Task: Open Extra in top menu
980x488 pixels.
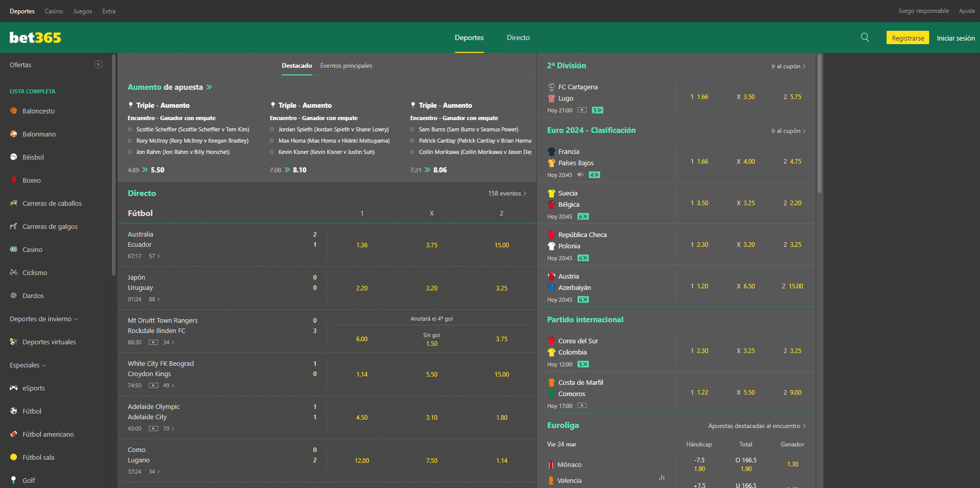Action: 109,11
